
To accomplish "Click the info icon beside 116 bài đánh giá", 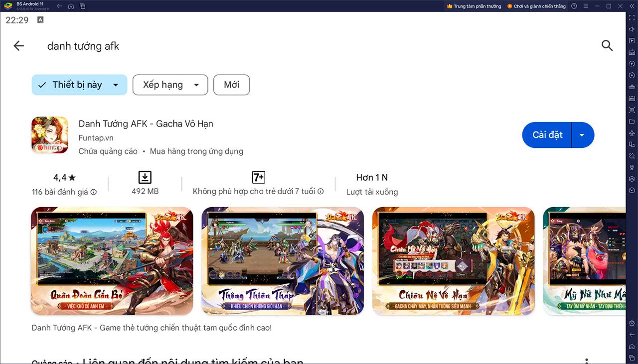I will coord(93,192).
